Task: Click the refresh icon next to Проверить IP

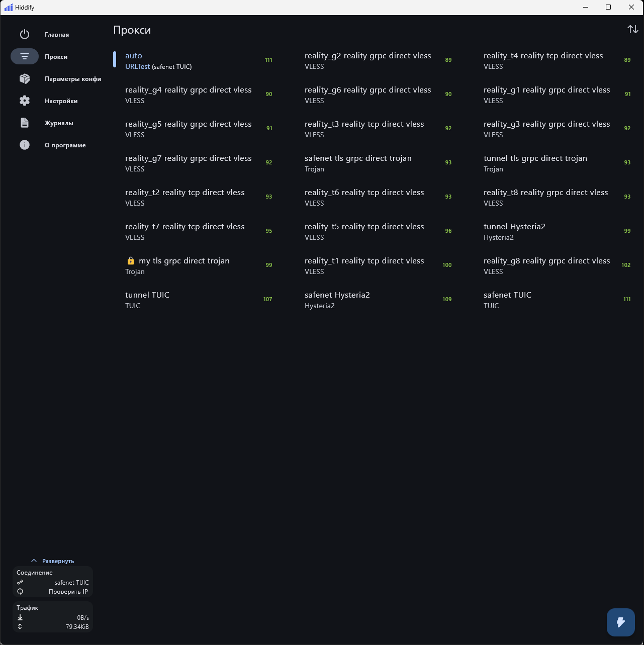Action: tap(20, 591)
